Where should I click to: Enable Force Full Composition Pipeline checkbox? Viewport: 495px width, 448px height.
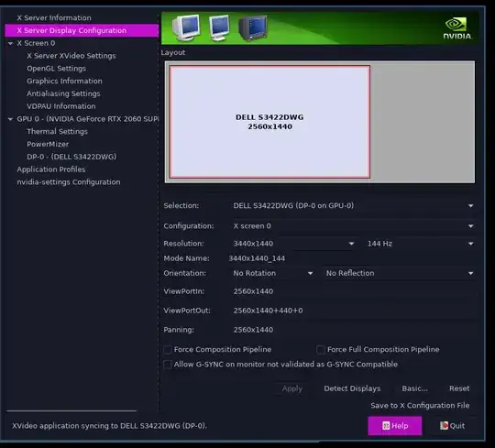click(x=321, y=350)
